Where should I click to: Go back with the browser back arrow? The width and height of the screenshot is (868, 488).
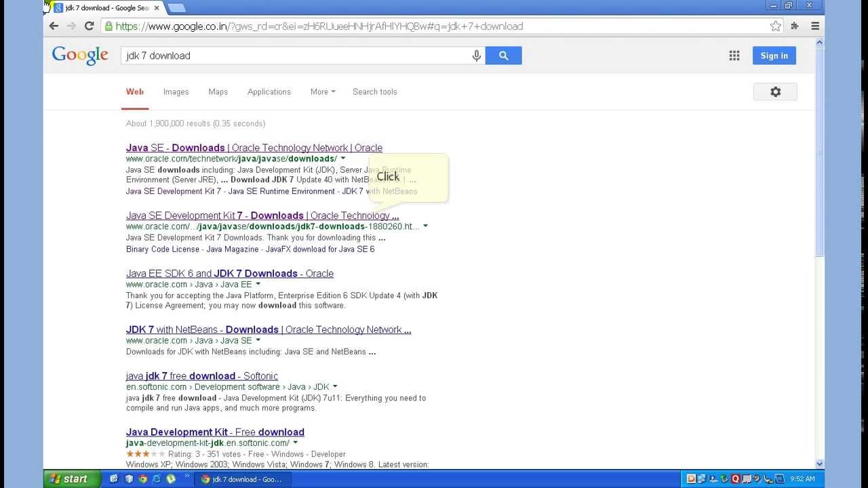pos(54,26)
